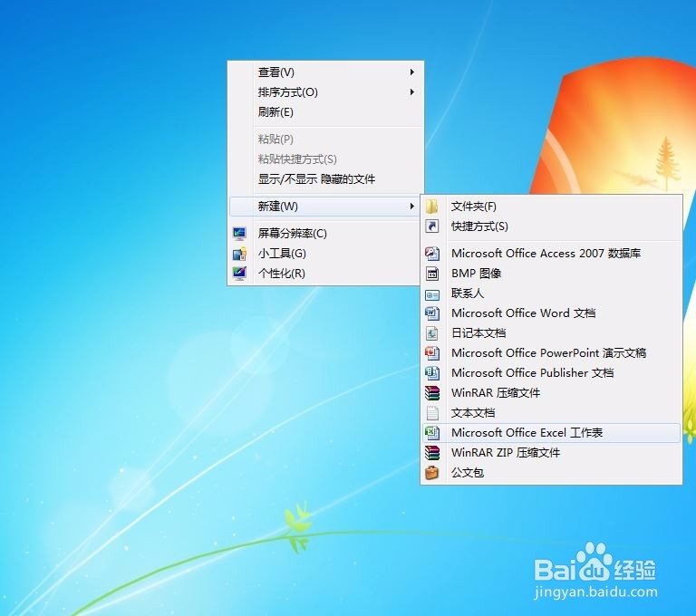Screen dimensions: 696x616
Task: Click the personalize icon beside 个性化(R)
Action: 239,274
